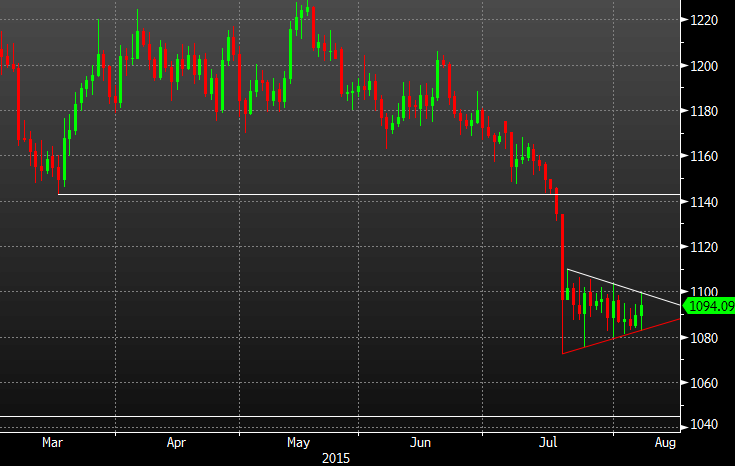Select the white upper triangle trendline
Screen dimensions: 735x466
(x=623, y=286)
